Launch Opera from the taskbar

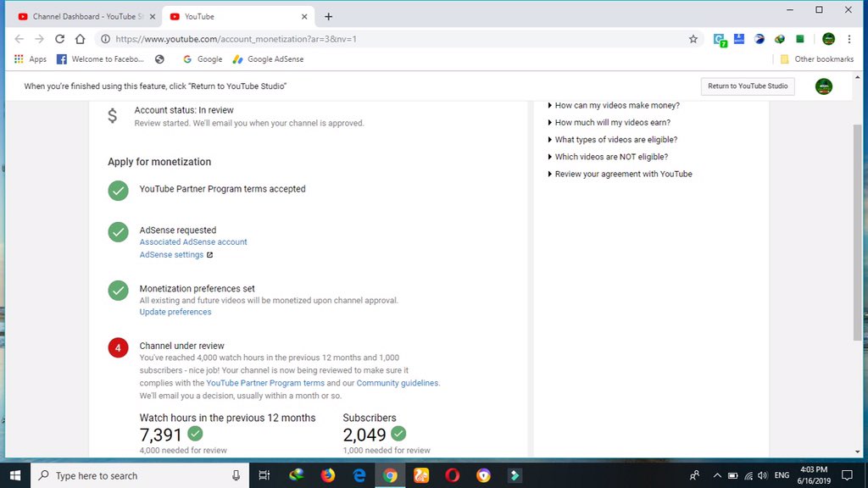[453, 475]
